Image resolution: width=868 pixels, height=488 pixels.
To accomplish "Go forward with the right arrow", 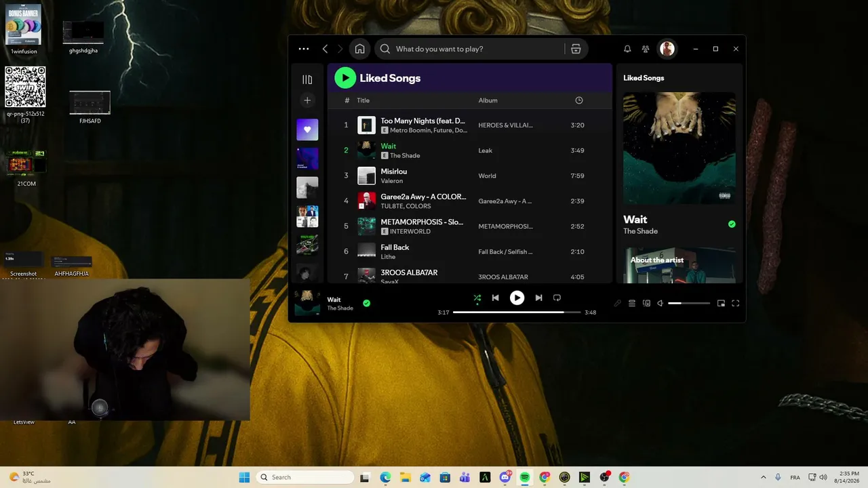I will click(340, 49).
